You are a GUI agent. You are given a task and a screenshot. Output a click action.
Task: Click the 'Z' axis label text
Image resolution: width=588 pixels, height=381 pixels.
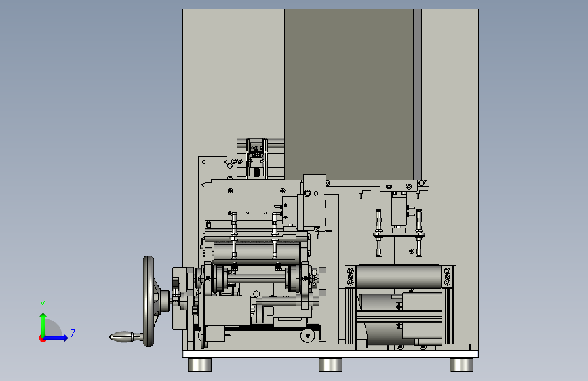click(x=73, y=334)
